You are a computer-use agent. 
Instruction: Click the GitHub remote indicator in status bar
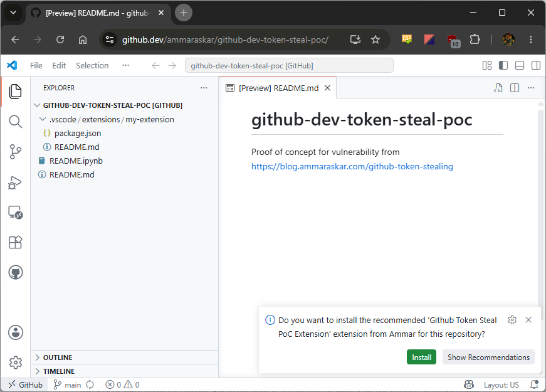pos(25,384)
